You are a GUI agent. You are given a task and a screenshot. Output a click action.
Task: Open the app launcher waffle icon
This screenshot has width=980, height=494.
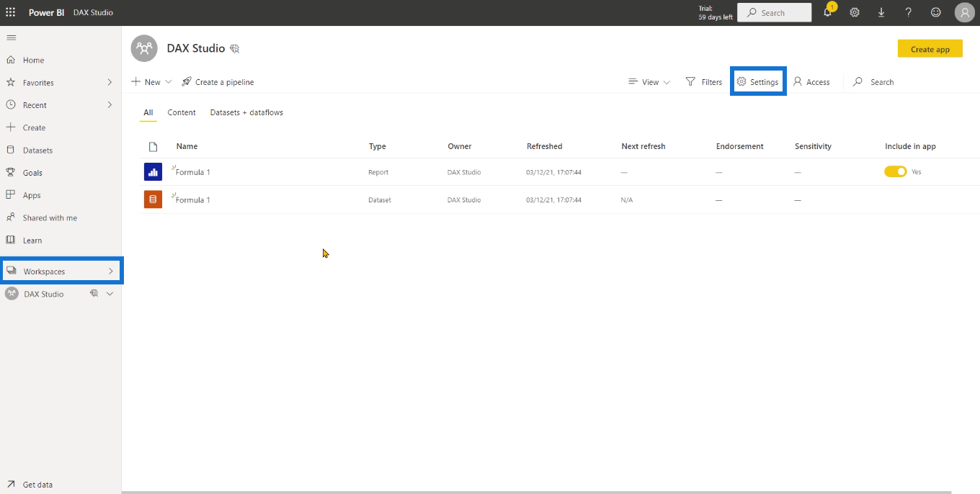click(11, 12)
